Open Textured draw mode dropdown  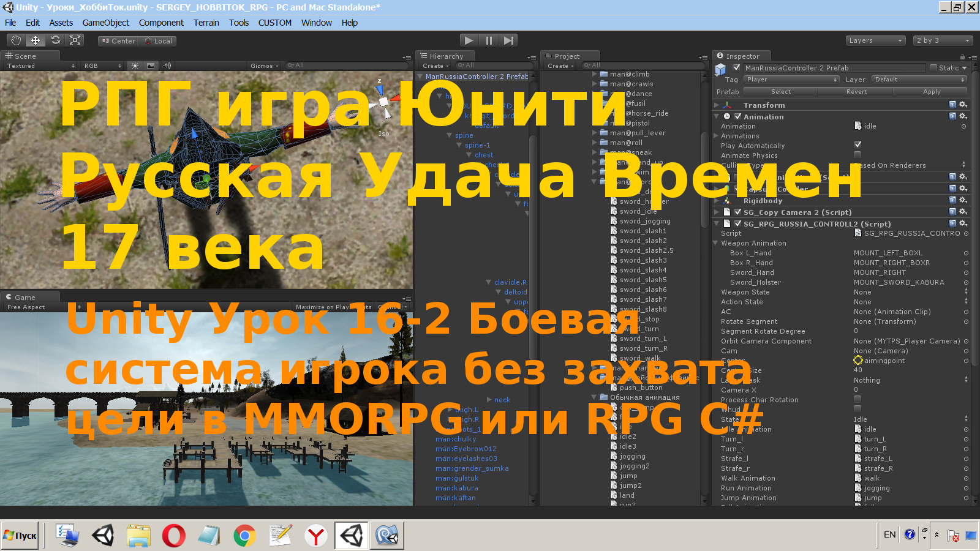click(41, 66)
